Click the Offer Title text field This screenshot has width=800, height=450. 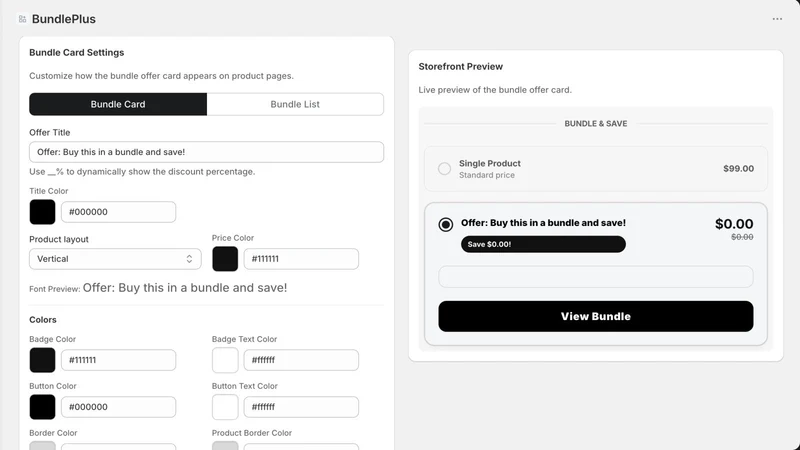tap(206, 152)
